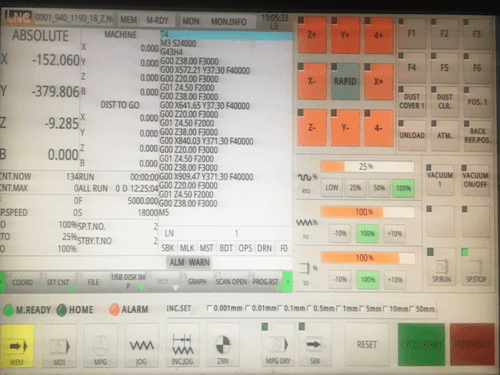Open the MON.INFO tab

pos(229,22)
